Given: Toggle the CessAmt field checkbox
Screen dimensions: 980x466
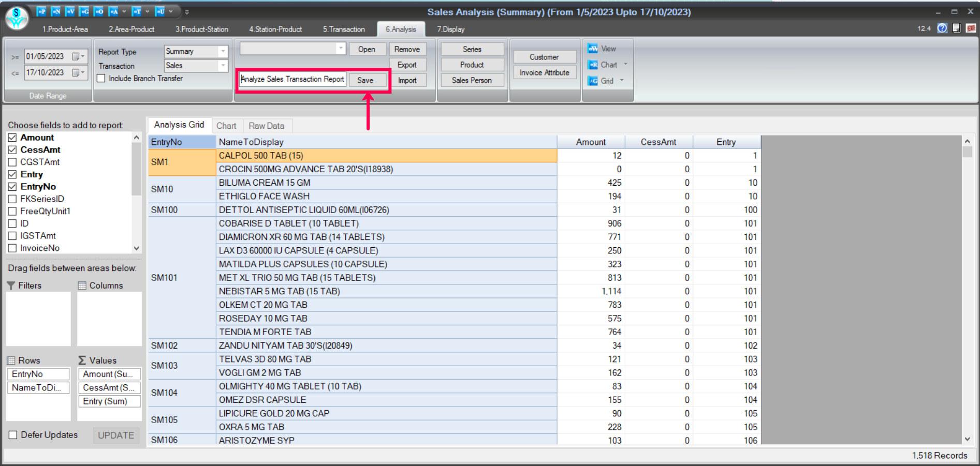Looking at the screenshot, I should tap(12, 150).
